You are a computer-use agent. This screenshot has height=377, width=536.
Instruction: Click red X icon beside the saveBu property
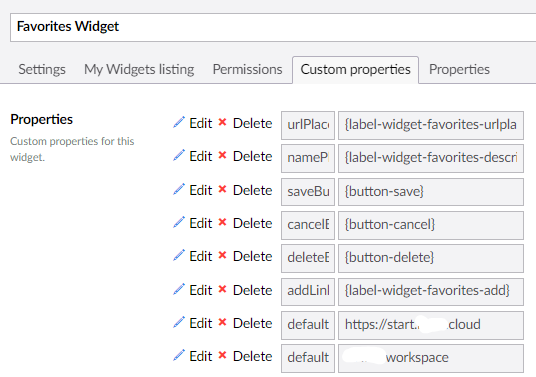click(222, 189)
